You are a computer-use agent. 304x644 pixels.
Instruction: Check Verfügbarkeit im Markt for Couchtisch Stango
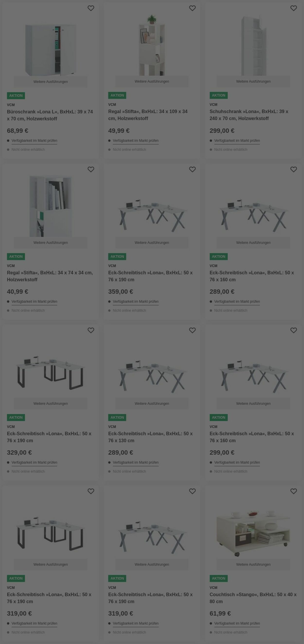click(x=237, y=624)
